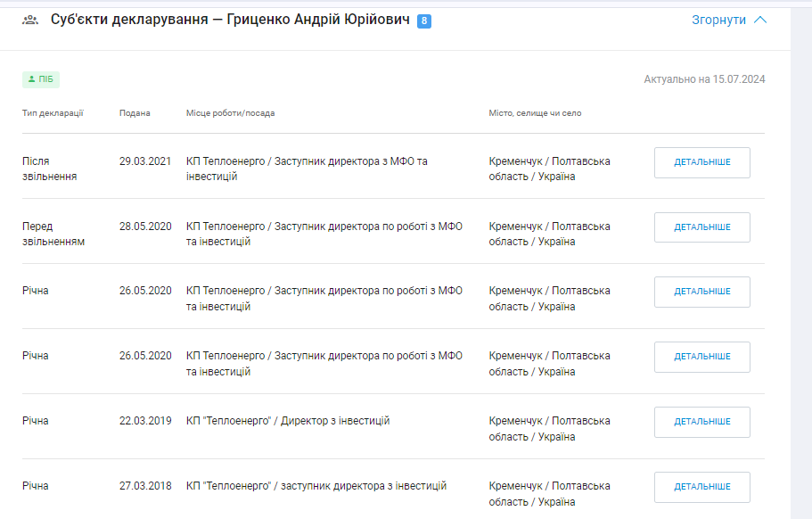Click the Згорнути link text
This screenshot has width=812, height=519.
point(718,20)
